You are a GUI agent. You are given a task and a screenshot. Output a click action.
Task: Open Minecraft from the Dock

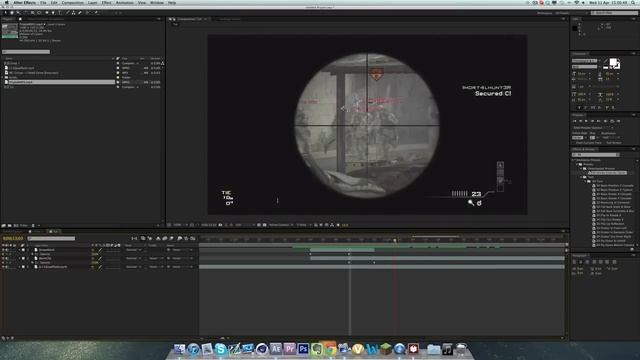tap(385, 349)
